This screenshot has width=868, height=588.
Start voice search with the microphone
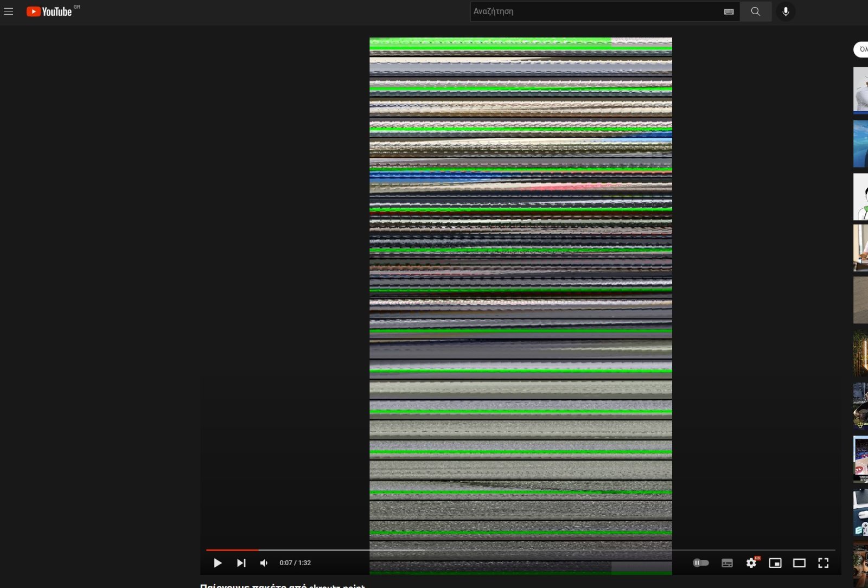pos(786,11)
